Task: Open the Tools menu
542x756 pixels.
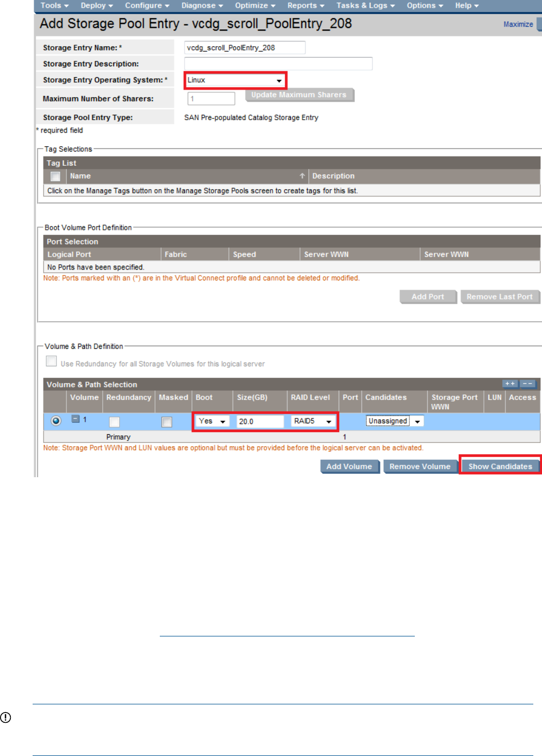Action: pos(54,5)
